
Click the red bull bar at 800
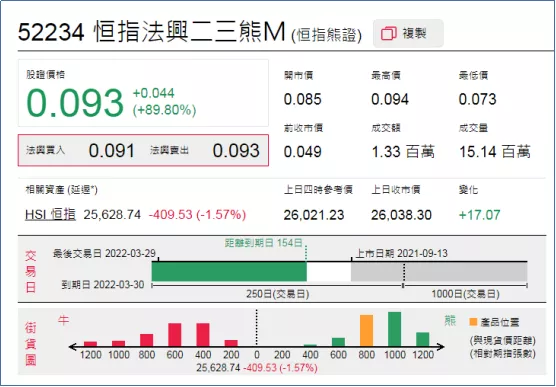click(x=147, y=340)
